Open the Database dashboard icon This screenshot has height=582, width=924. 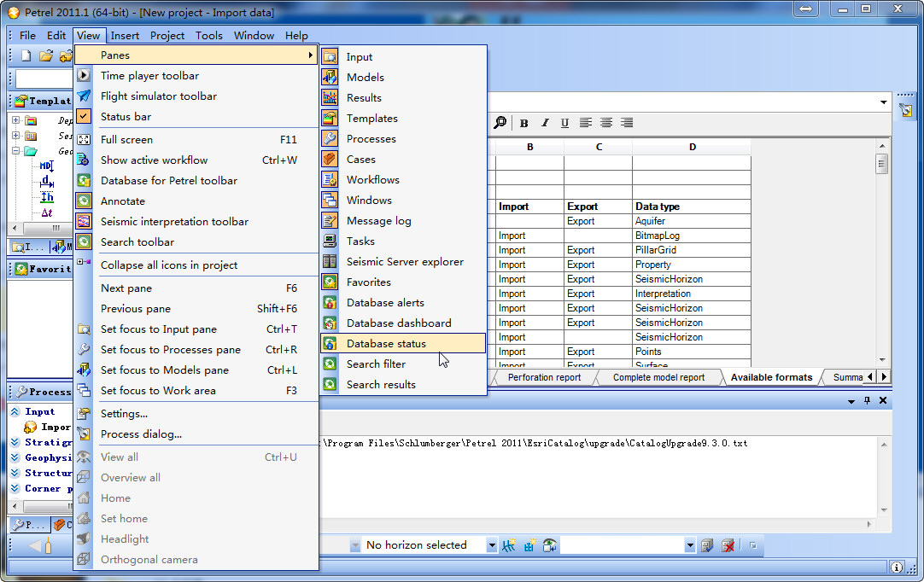(330, 323)
